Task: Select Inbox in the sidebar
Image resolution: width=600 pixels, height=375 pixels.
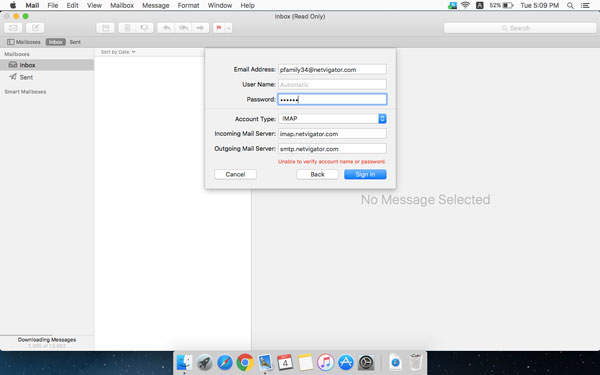Action: 47,65
